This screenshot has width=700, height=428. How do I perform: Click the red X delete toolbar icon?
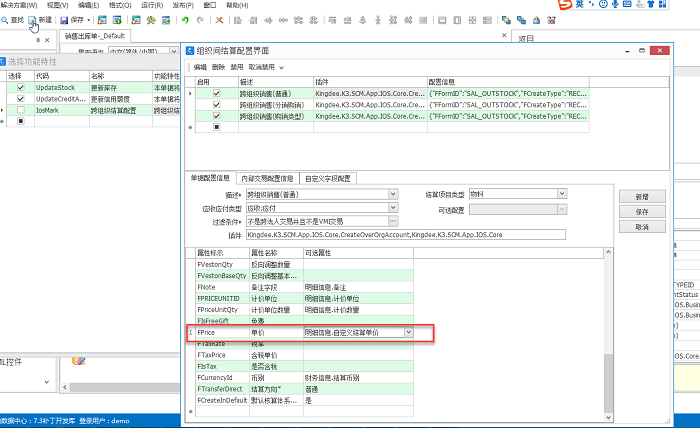pyautogui.click(x=220, y=20)
